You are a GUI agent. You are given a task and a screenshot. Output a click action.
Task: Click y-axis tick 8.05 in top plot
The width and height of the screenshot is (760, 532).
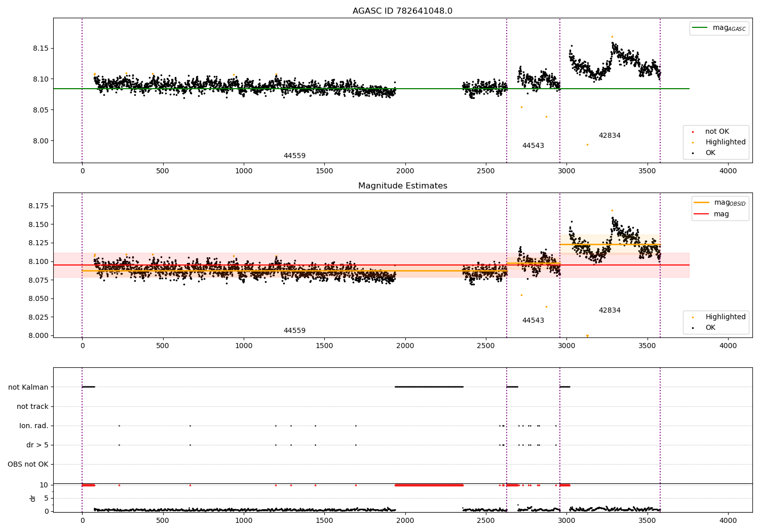coord(41,110)
